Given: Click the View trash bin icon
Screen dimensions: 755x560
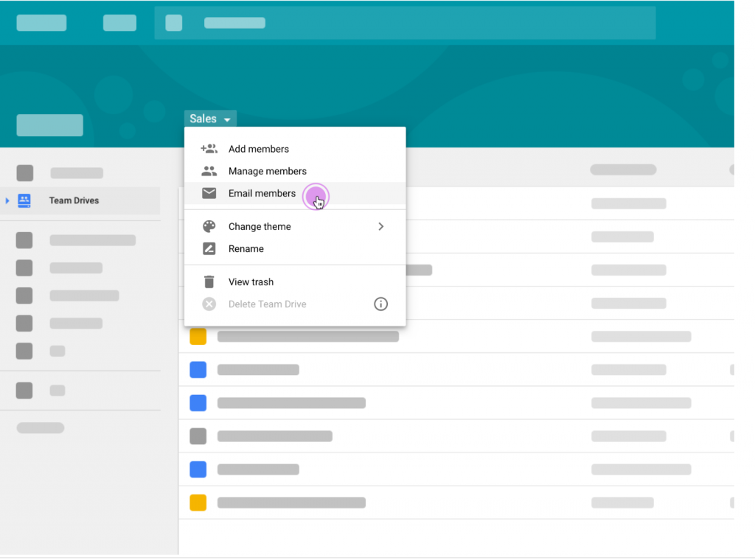Looking at the screenshot, I should pos(209,281).
